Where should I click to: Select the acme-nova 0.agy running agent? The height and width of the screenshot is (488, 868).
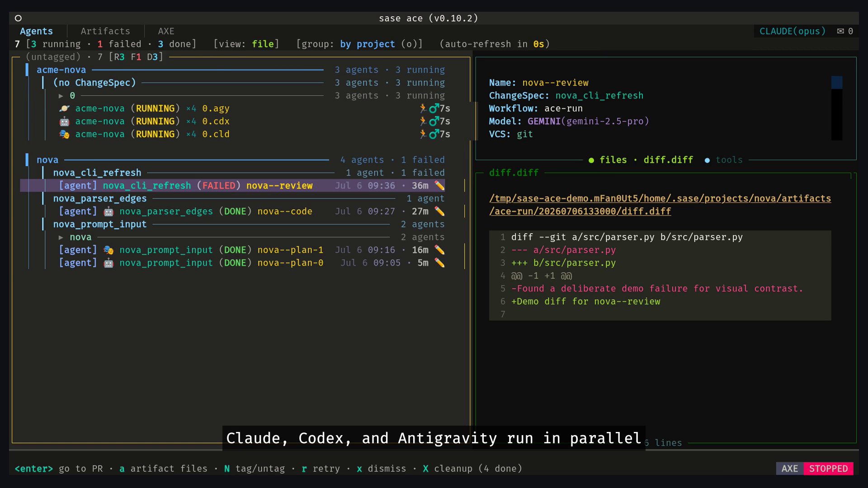pos(255,108)
